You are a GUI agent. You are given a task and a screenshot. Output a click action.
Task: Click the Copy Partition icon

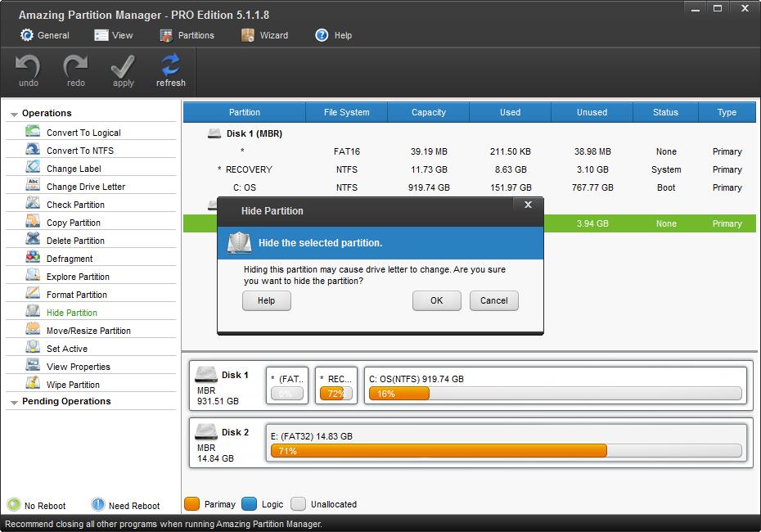(x=33, y=221)
